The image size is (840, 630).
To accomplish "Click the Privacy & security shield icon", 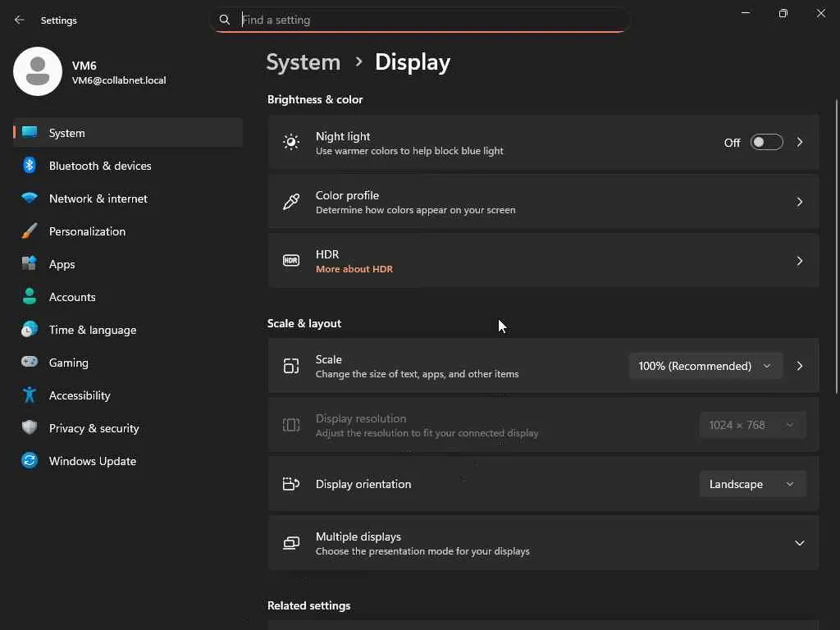I will 30,428.
